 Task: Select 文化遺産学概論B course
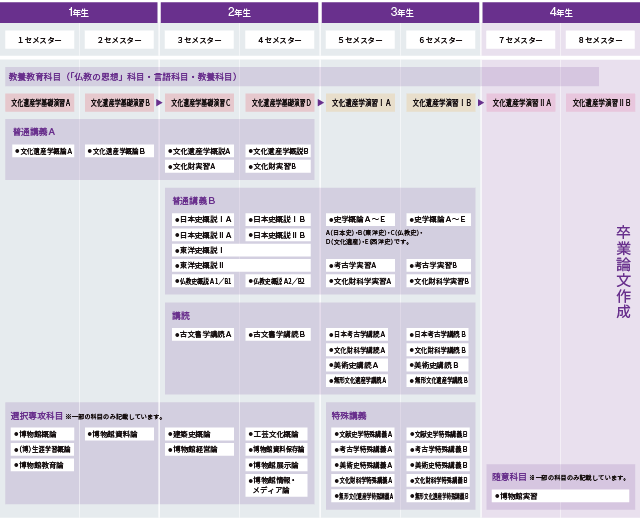click(x=119, y=151)
